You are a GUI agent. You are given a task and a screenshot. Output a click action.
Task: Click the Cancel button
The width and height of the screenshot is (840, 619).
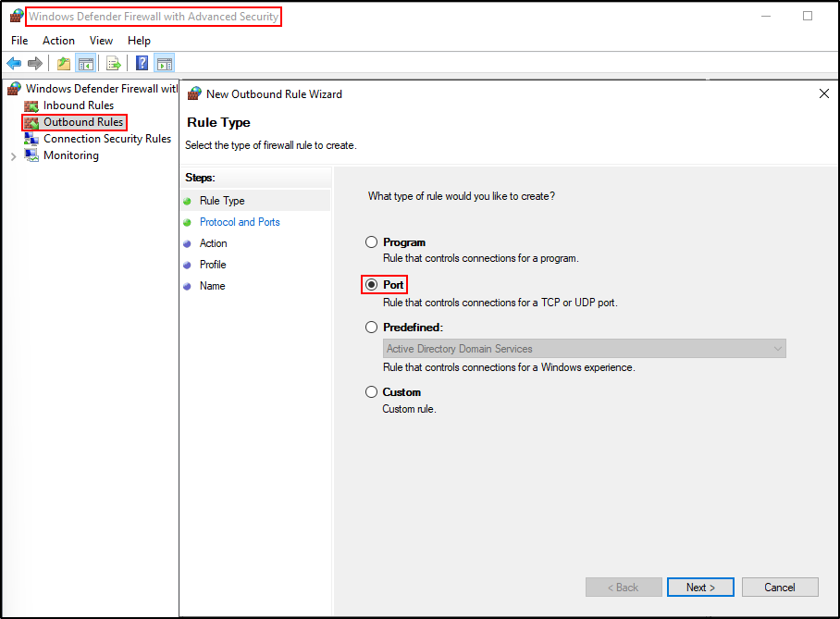[x=780, y=588]
